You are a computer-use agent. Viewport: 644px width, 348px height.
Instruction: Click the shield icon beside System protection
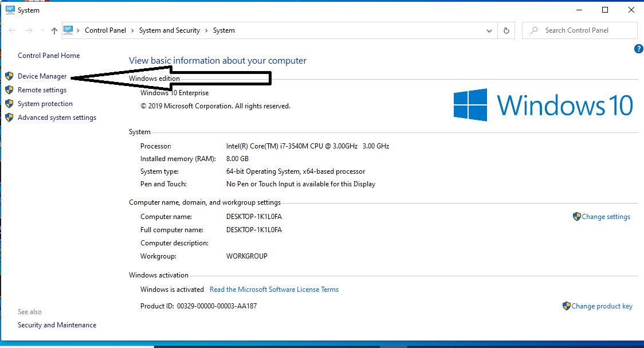pos(9,103)
